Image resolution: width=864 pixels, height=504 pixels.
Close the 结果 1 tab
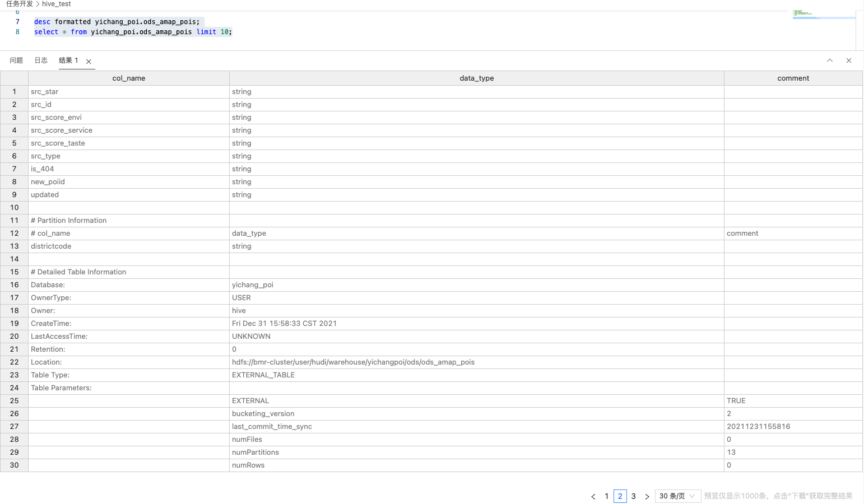[x=89, y=62]
